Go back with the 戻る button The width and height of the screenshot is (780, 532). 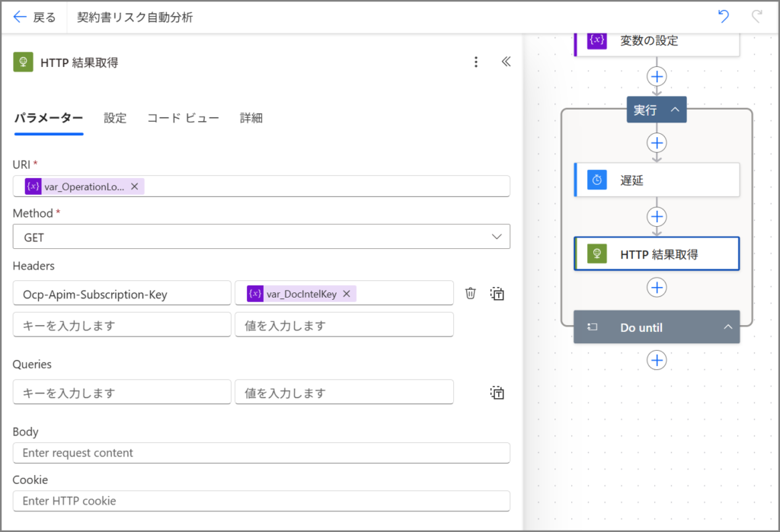click(x=34, y=17)
